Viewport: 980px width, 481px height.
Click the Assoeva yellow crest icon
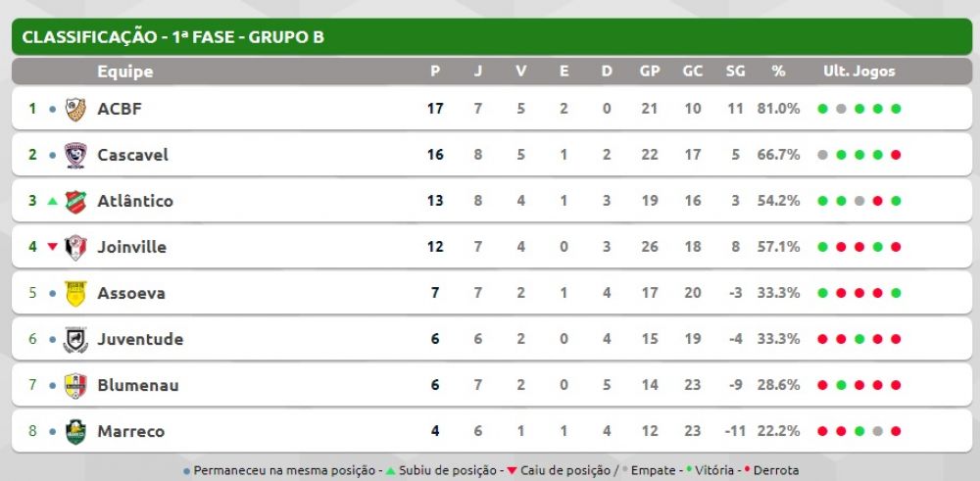pos(75,293)
